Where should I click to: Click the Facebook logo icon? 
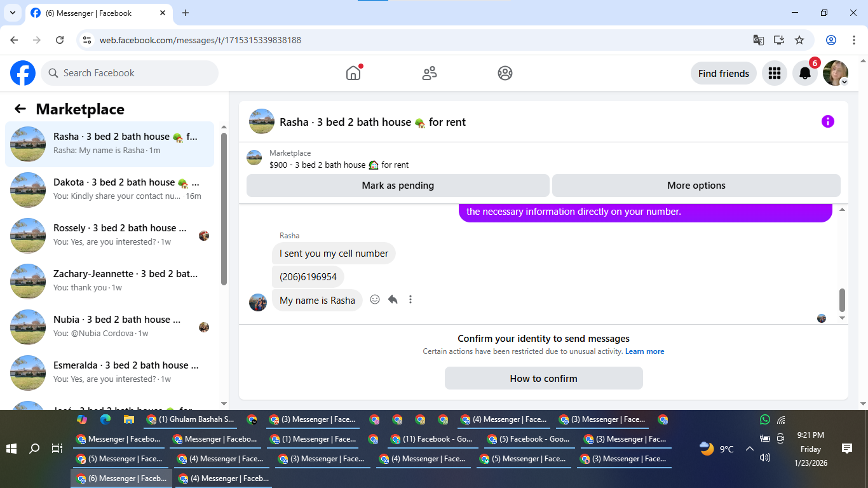(23, 73)
